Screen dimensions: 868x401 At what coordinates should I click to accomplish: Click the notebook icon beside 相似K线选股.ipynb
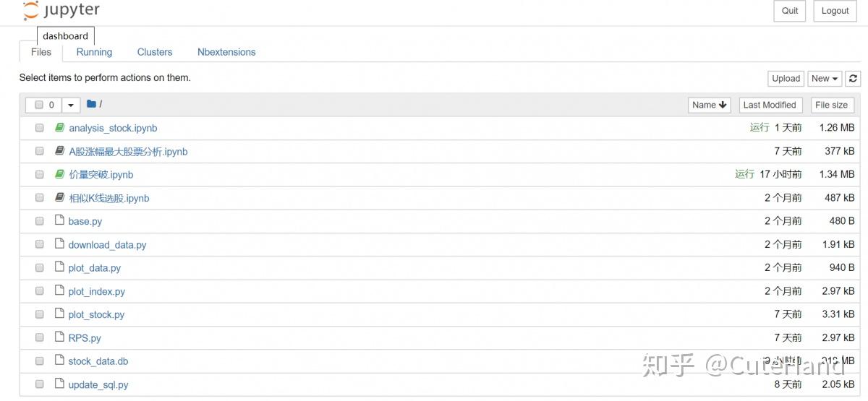coord(60,197)
